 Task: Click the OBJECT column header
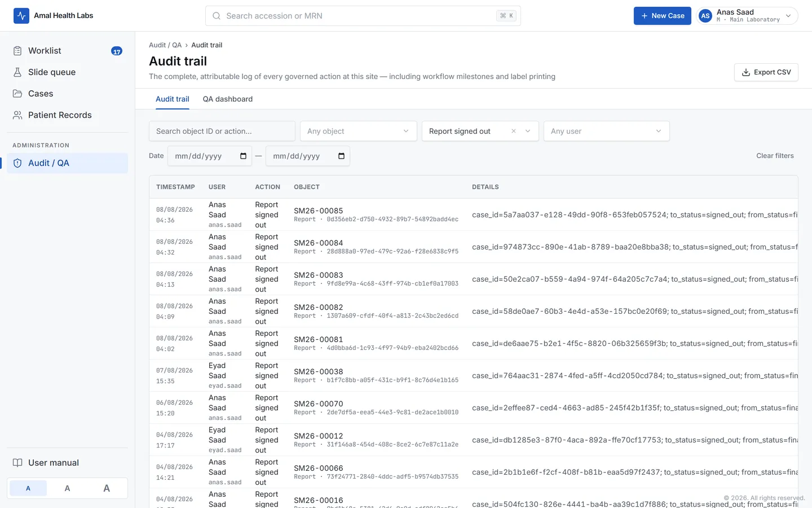click(x=307, y=187)
